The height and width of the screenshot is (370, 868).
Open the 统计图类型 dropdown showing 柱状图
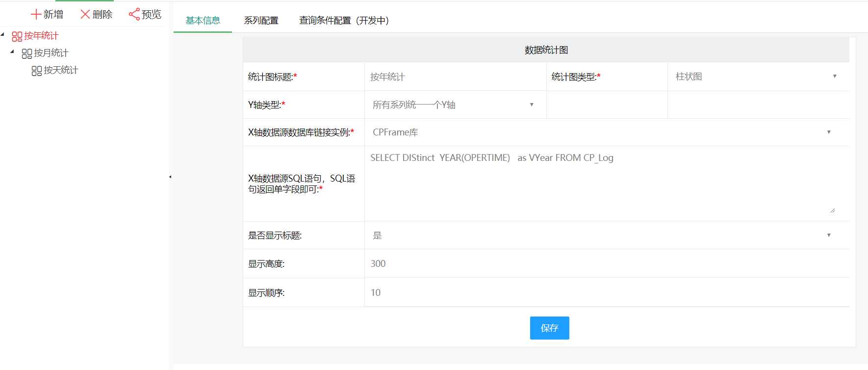pos(758,76)
